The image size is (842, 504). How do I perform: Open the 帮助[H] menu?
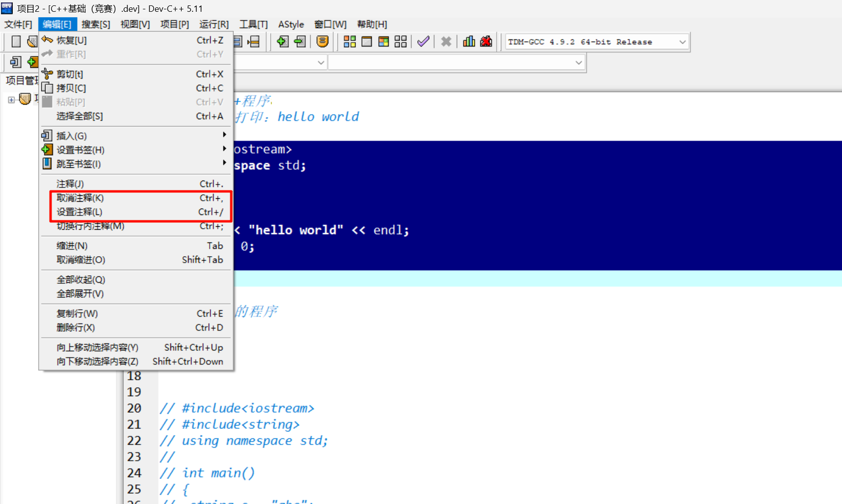coord(372,24)
